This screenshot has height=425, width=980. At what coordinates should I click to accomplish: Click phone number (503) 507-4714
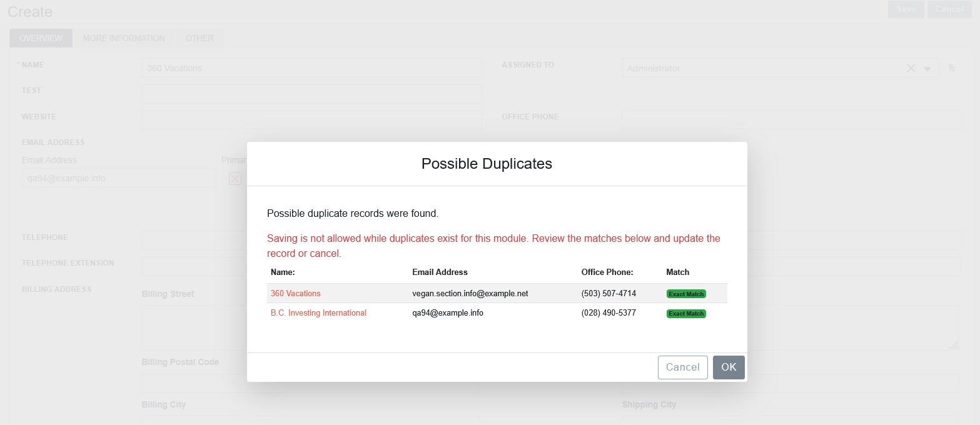[x=609, y=293]
